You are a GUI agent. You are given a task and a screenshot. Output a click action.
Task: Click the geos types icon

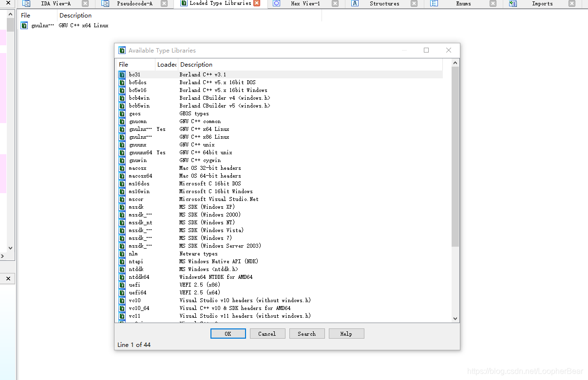tap(122, 113)
